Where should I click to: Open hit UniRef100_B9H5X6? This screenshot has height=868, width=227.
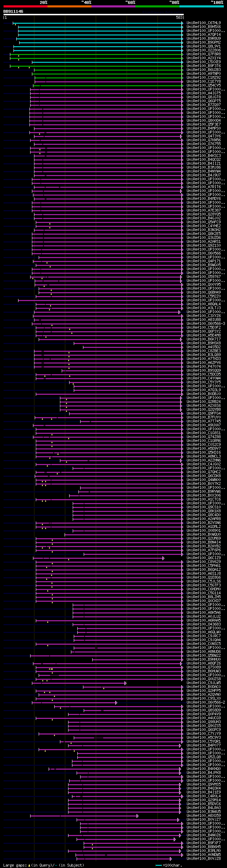coord(204,27)
